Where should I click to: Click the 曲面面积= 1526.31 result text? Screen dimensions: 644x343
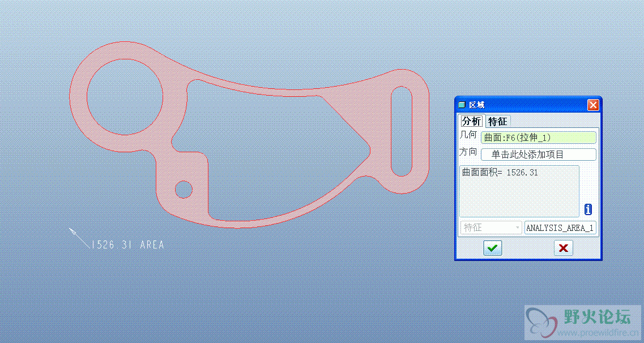[x=500, y=173]
